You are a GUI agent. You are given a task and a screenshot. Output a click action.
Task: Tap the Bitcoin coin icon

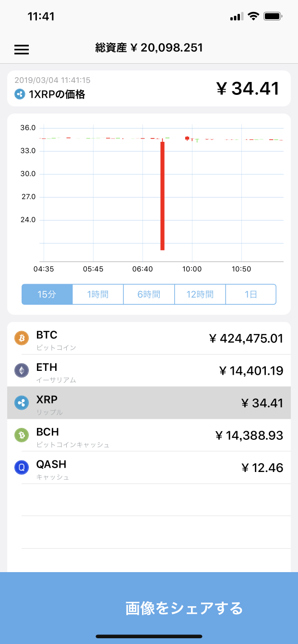coord(21,338)
